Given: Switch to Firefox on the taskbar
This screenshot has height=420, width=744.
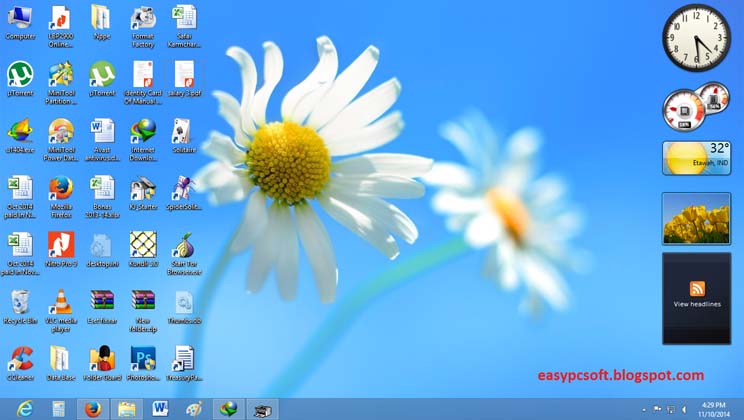Looking at the screenshot, I should pos(93,409).
